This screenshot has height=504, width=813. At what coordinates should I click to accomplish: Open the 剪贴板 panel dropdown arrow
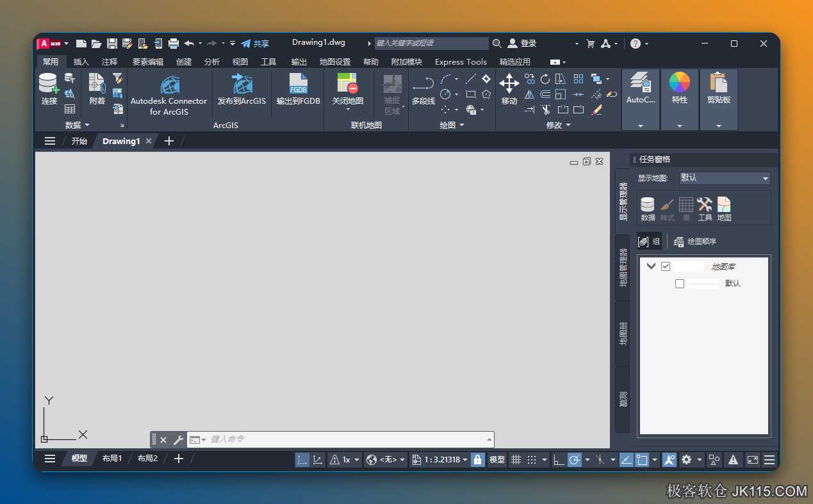[719, 126]
